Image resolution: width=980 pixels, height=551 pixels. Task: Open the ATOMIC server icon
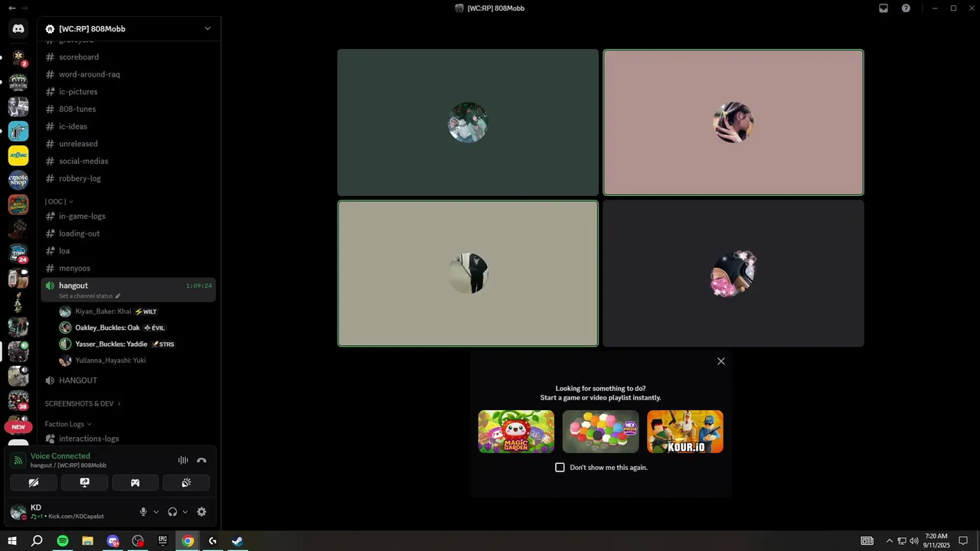tap(18, 155)
